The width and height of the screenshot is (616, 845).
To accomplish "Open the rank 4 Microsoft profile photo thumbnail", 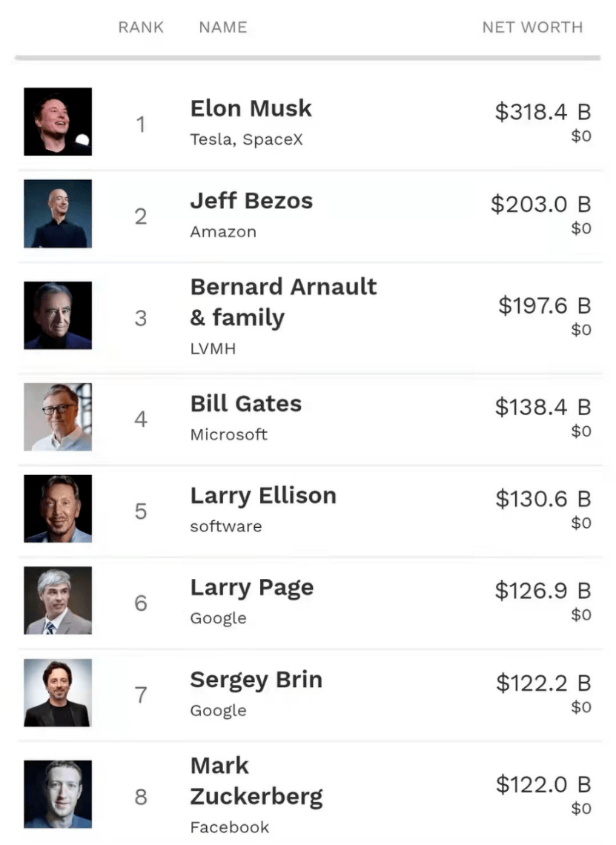I will tap(58, 417).
